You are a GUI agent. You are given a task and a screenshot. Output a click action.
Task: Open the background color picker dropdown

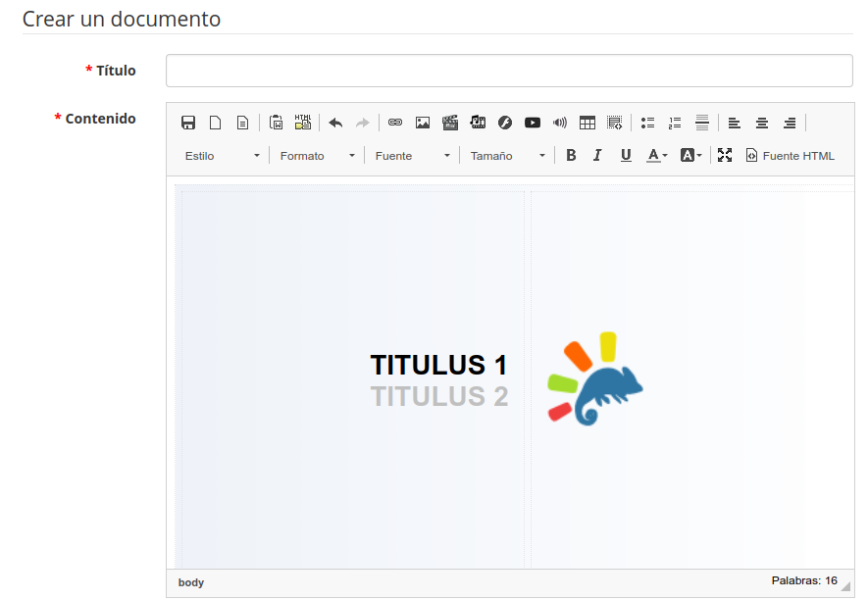click(690, 156)
